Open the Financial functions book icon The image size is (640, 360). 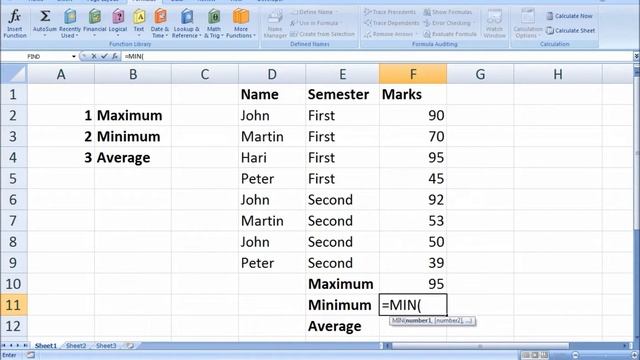tap(95, 17)
